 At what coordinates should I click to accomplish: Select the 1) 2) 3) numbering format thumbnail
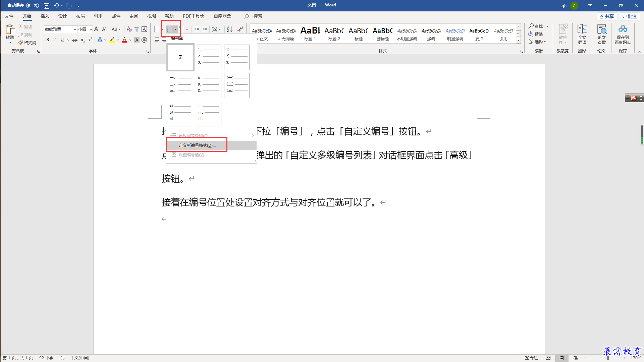point(237,57)
